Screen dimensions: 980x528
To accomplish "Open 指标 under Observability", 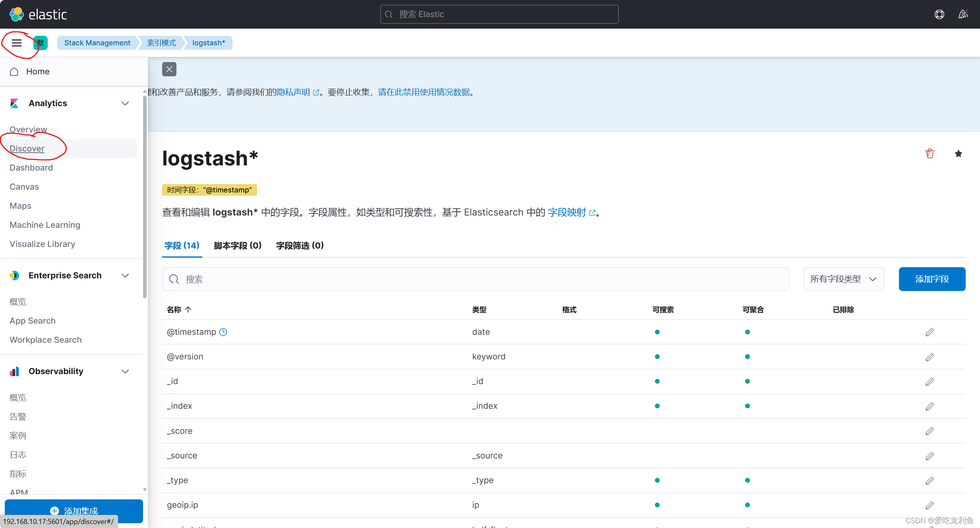I will tap(18, 474).
